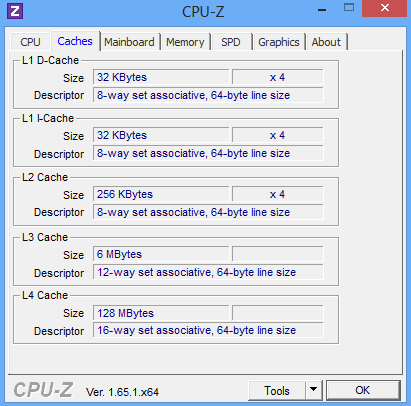Screen dimensions: 411x406
Task: Show the Graphics tab
Action: click(279, 42)
